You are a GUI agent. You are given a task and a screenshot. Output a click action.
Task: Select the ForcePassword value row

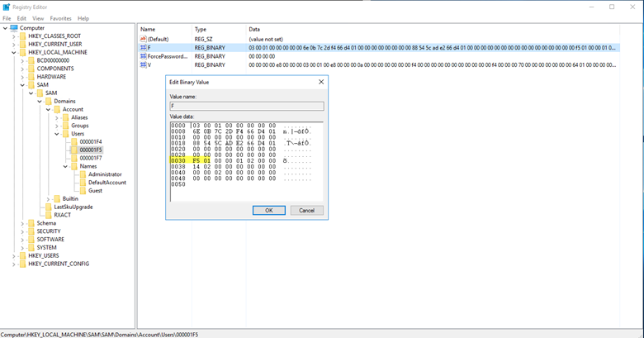pos(379,56)
